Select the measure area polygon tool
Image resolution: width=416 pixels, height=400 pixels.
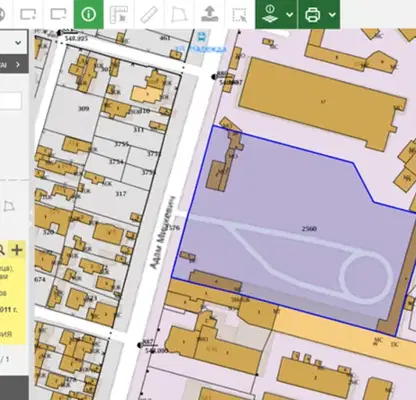point(179,14)
